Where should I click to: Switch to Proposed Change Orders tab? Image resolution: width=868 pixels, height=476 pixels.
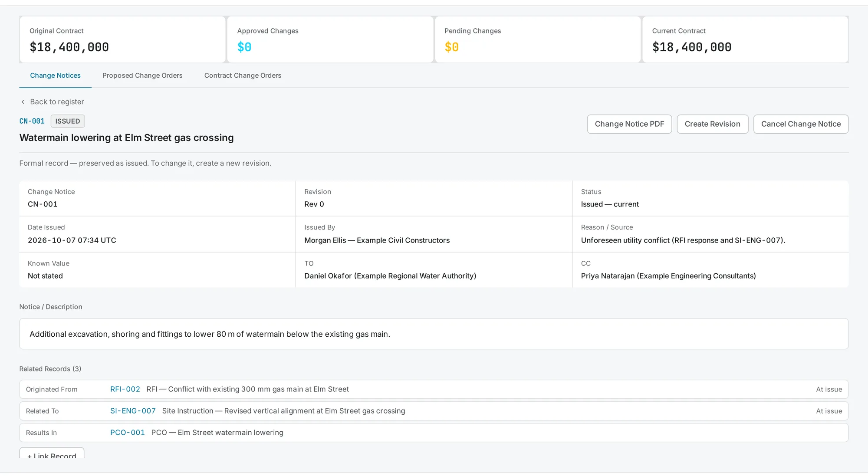pyautogui.click(x=142, y=76)
